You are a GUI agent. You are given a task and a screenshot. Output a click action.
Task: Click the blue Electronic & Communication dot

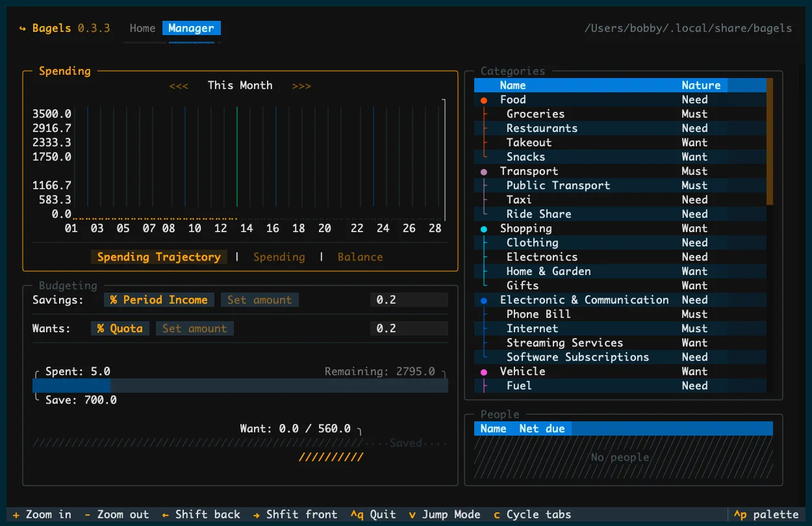[484, 300]
